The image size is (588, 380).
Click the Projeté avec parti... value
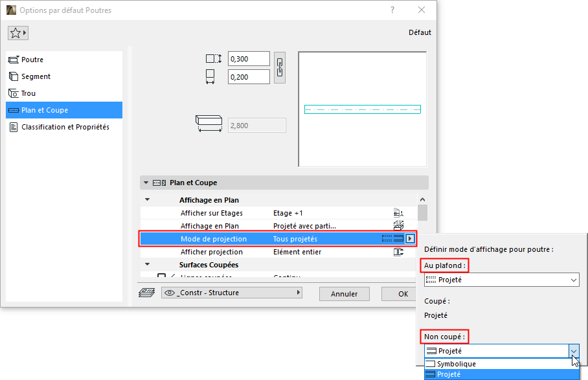304,226
